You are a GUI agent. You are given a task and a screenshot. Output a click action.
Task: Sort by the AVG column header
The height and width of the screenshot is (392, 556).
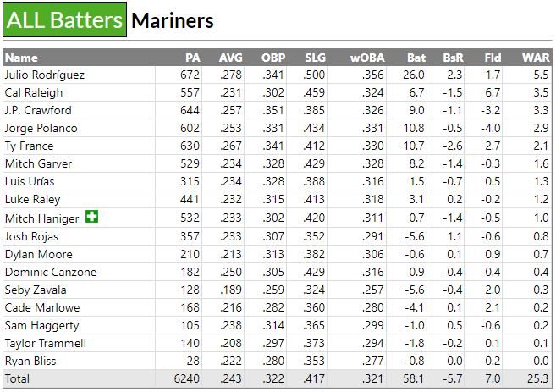(230, 58)
